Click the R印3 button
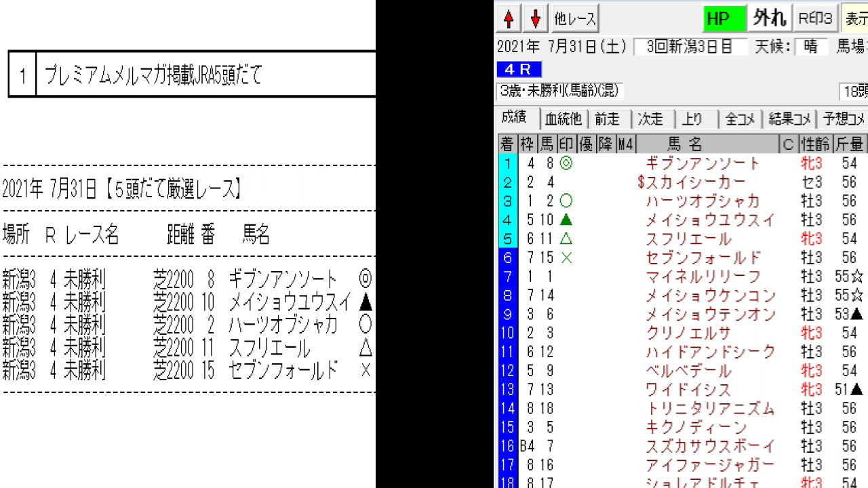The height and width of the screenshot is (488, 868). [815, 19]
